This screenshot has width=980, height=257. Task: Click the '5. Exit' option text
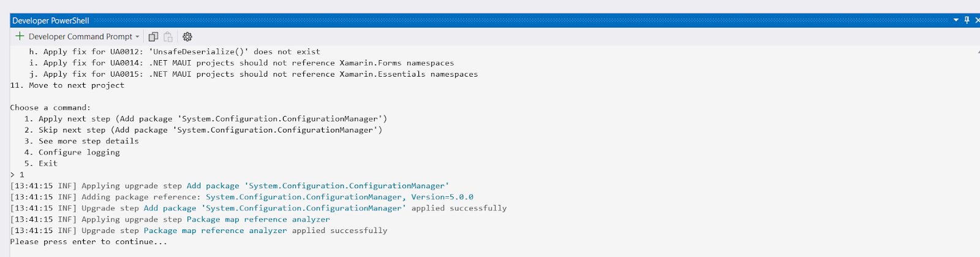click(41, 164)
